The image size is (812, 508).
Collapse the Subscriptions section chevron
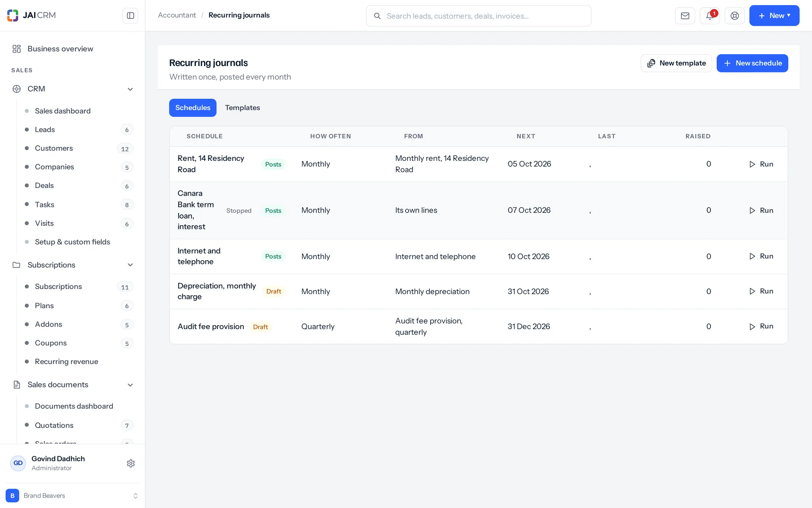click(x=130, y=265)
